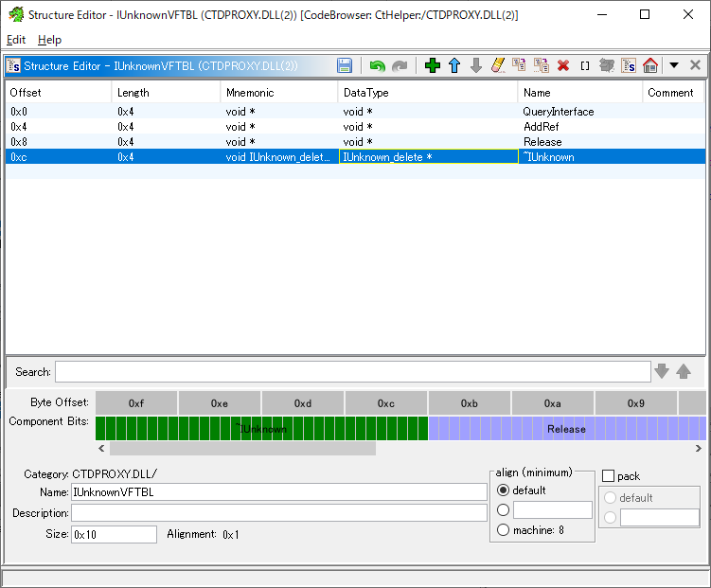The height and width of the screenshot is (588, 711).
Task: Click the Comment column header
Action: (673, 93)
